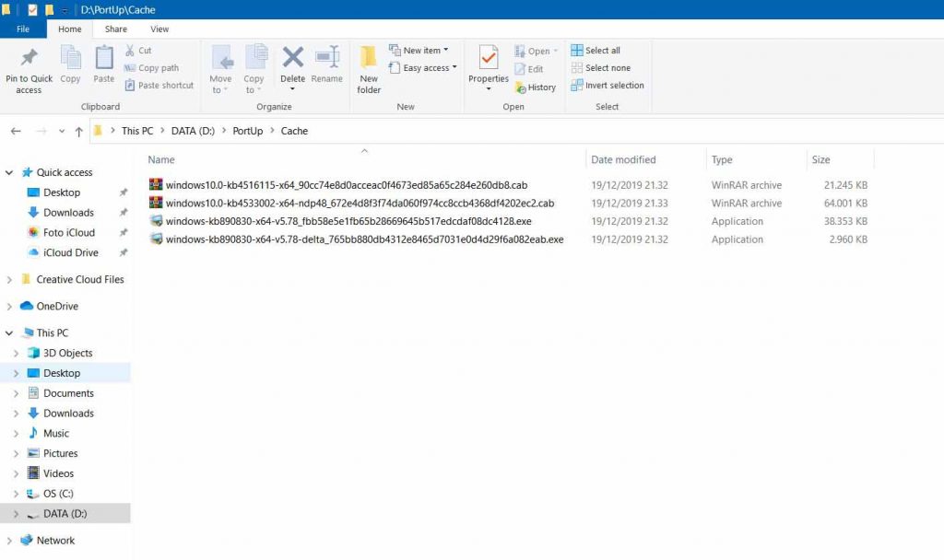Click the Rename icon in the ribbon

327,67
